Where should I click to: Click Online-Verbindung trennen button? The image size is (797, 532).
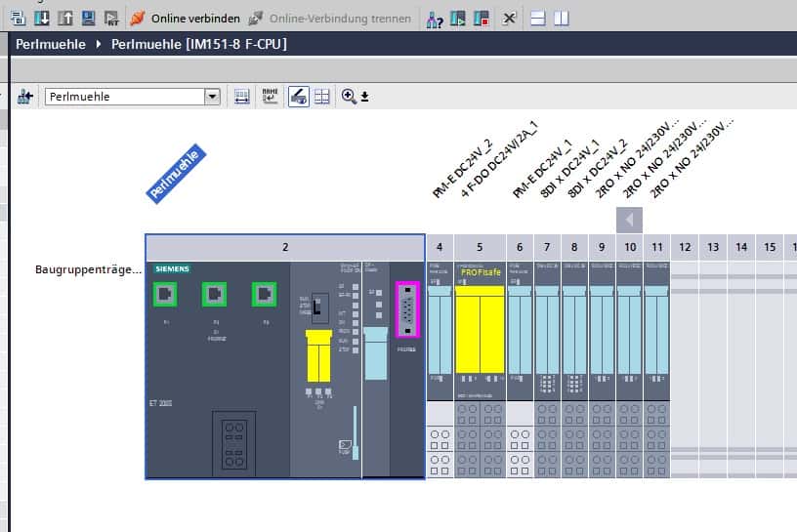click(330, 19)
